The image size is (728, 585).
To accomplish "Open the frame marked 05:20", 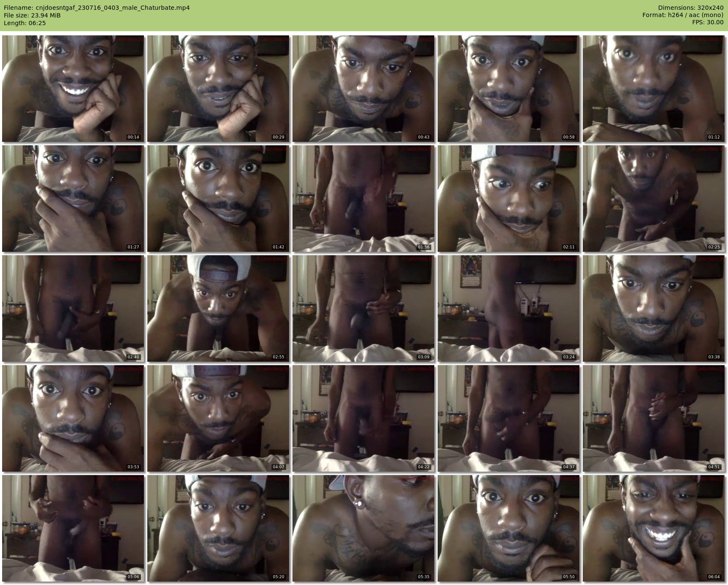I will (218, 528).
